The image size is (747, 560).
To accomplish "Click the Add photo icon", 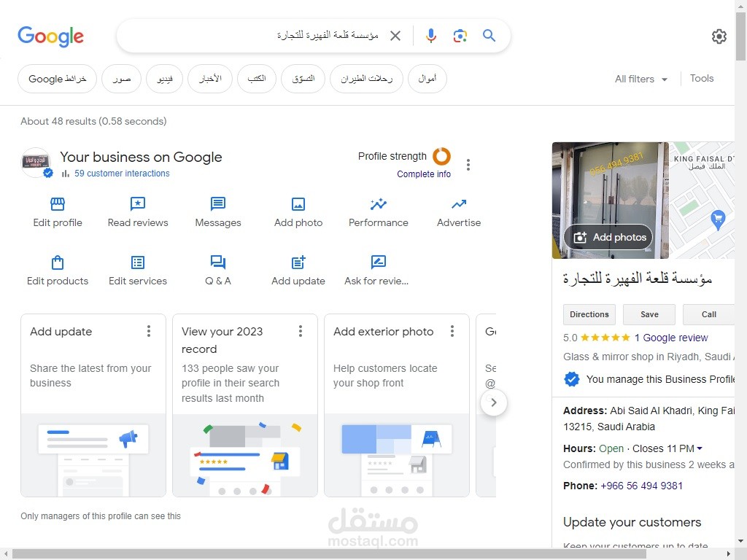I will 298,204.
